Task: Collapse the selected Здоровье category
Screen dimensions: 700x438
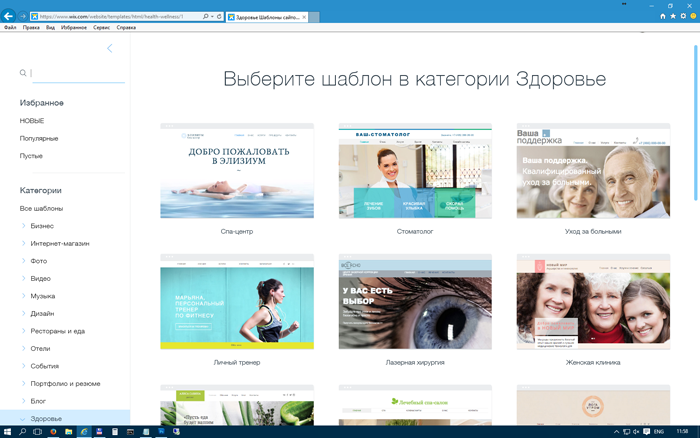Action: click(23, 419)
